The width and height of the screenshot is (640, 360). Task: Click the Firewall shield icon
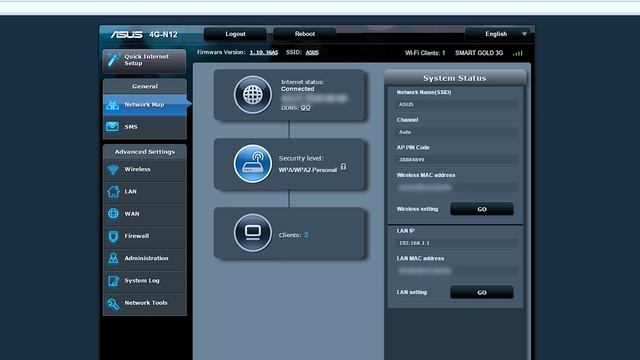[113, 236]
